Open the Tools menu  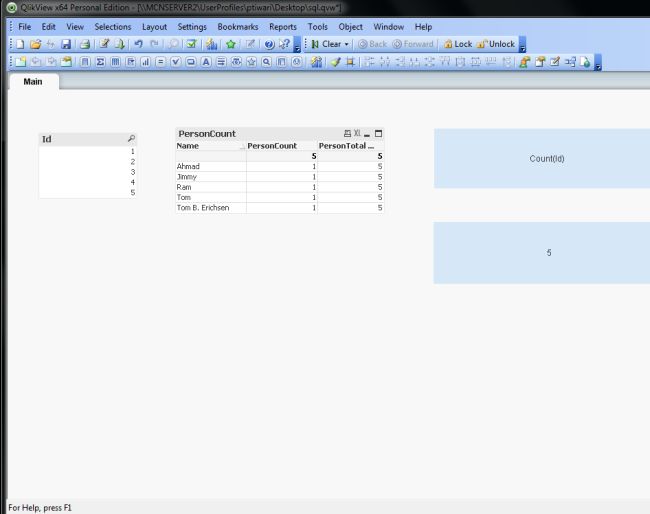pyautogui.click(x=318, y=27)
